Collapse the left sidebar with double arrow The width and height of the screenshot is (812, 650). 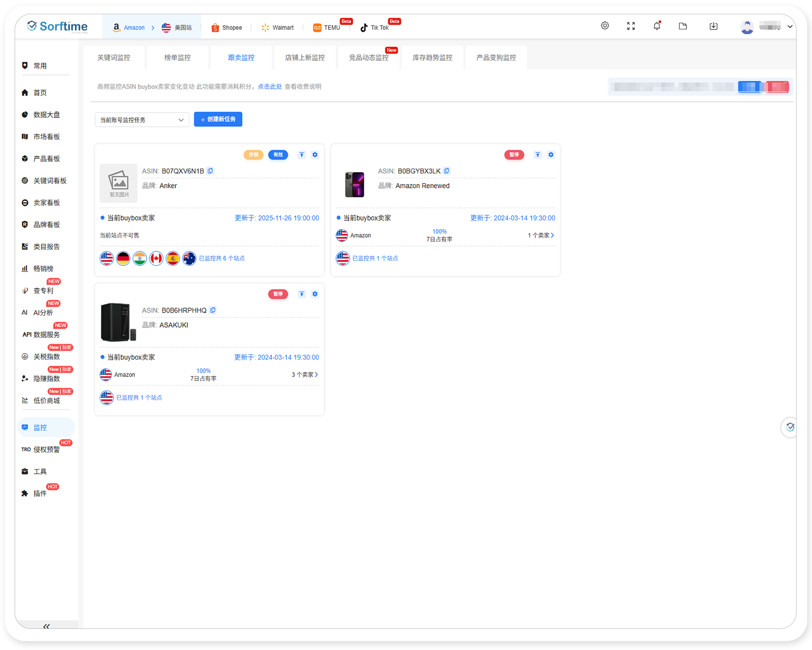(47, 626)
